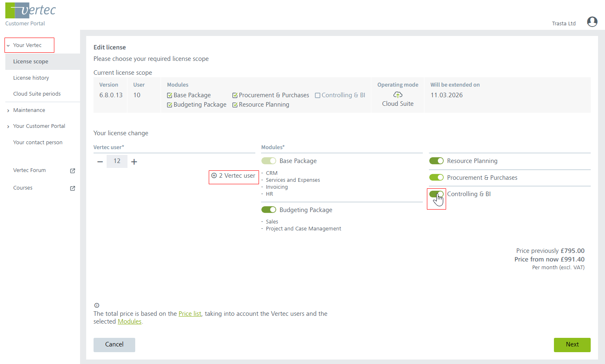
Task: Click the external link icon beside Vertec Forum
Action: tap(72, 171)
